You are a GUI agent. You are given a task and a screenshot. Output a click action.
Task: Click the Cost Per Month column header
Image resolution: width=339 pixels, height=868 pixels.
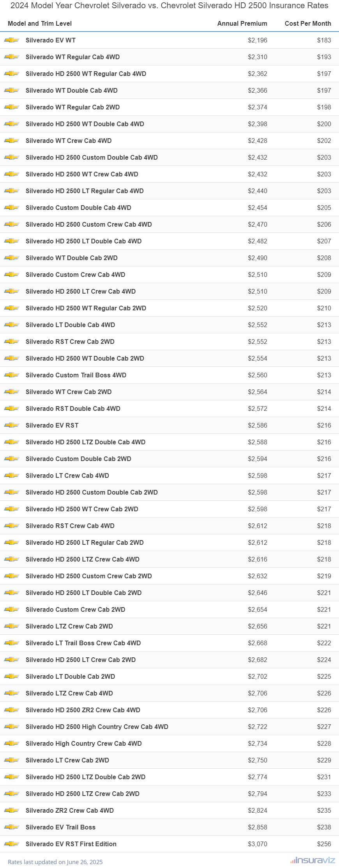308,23
